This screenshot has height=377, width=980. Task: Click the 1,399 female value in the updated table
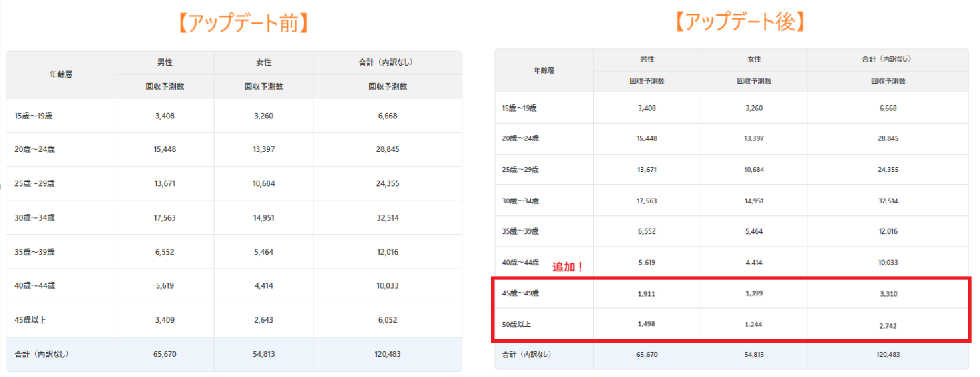[x=754, y=293]
